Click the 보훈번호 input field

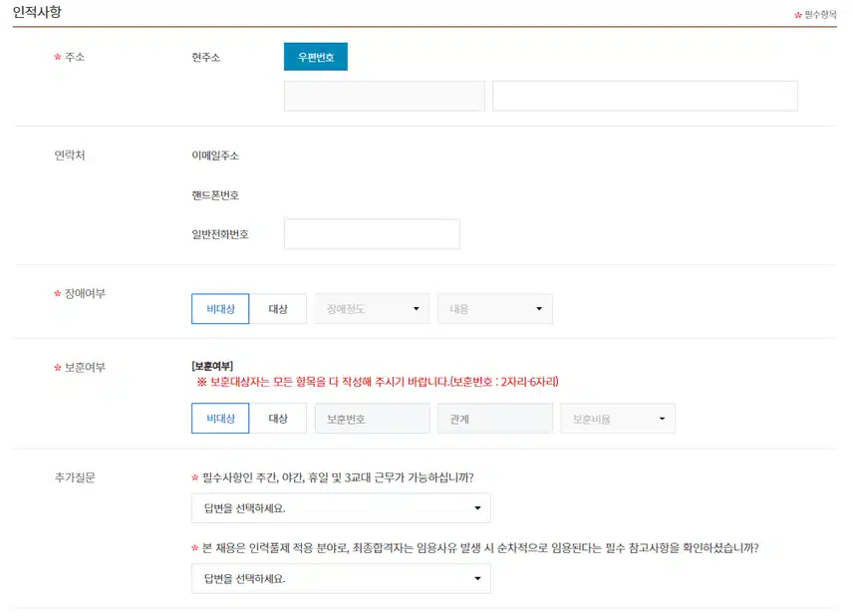(x=372, y=419)
